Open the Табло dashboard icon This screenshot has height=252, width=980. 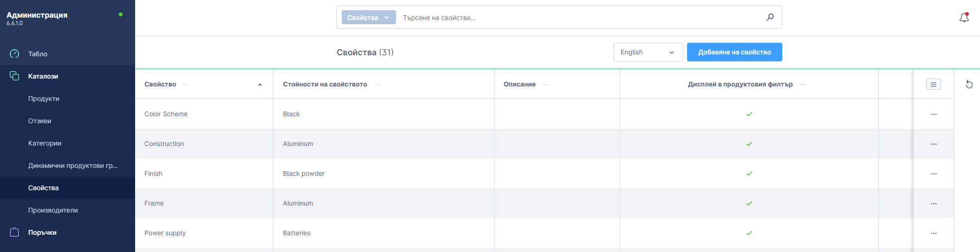coord(14,54)
